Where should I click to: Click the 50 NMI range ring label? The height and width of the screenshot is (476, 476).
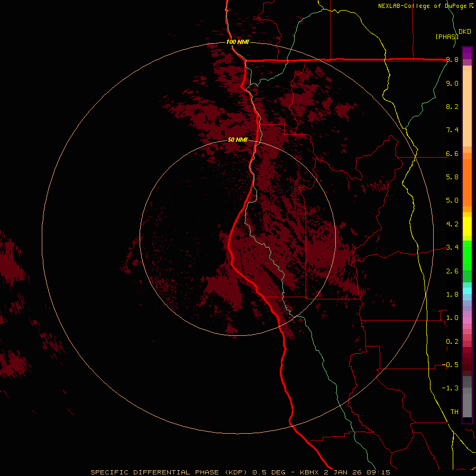(x=237, y=140)
